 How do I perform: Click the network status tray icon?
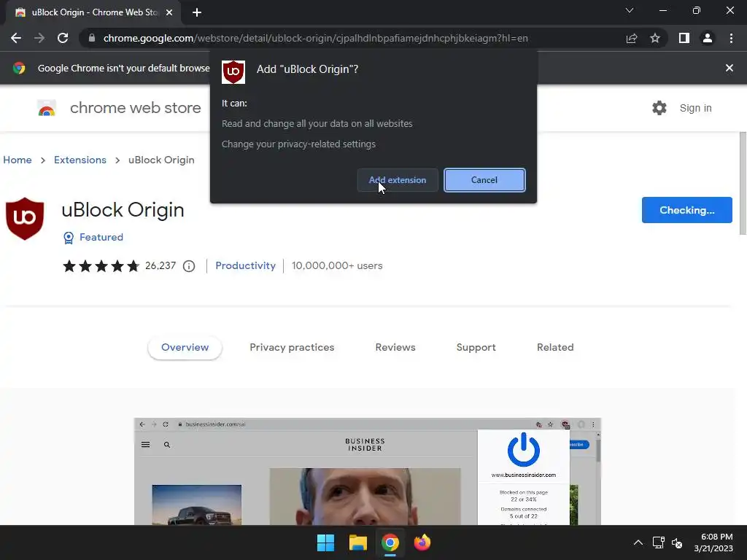pos(659,542)
